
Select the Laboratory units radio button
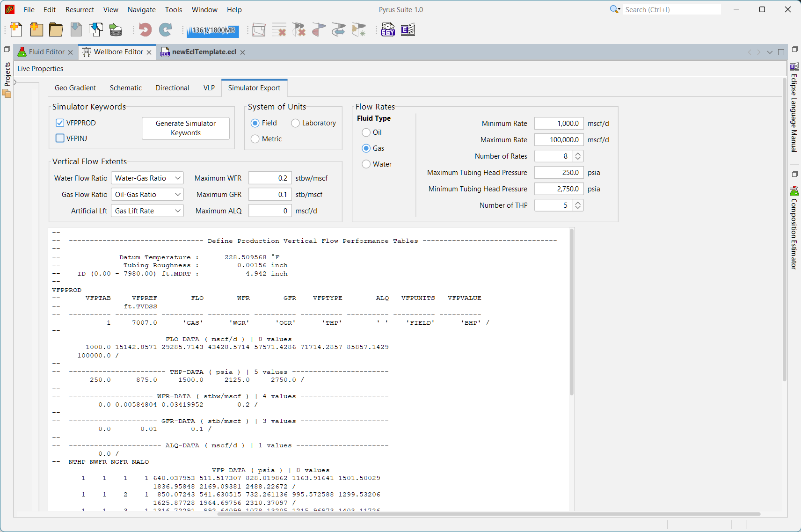pyautogui.click(x=295, y=123)
